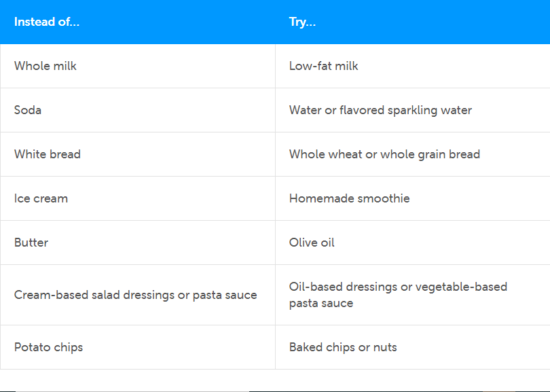Click the 'Soda' table cell
550x392 pixels.
point(28,110)
